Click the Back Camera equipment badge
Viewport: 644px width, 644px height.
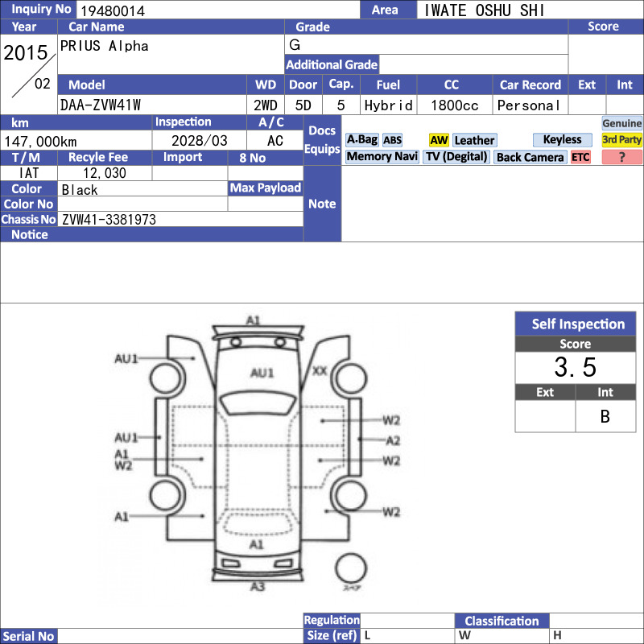point(530,157)
